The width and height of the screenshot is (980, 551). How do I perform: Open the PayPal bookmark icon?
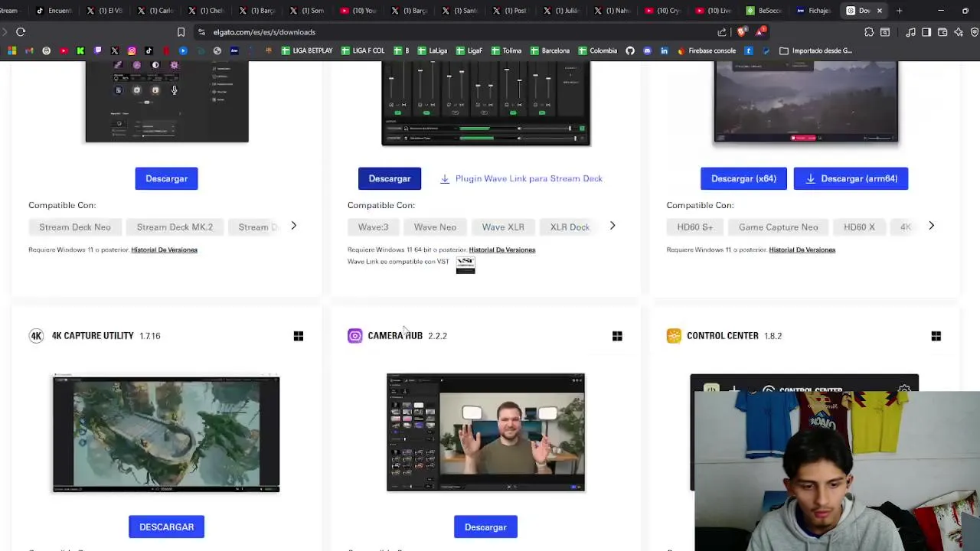(766, 51)
